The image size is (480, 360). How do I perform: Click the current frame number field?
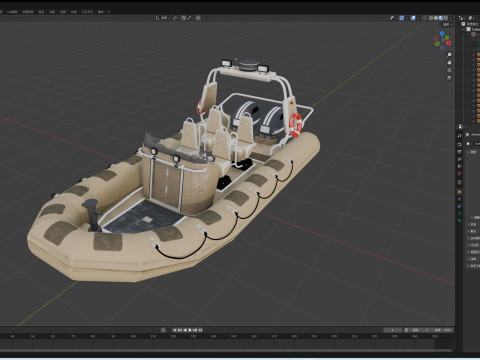tap(393, 330)
